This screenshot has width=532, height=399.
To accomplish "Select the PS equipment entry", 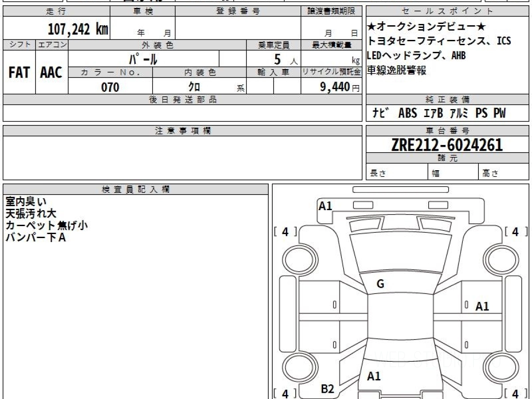I will (482, 113).
